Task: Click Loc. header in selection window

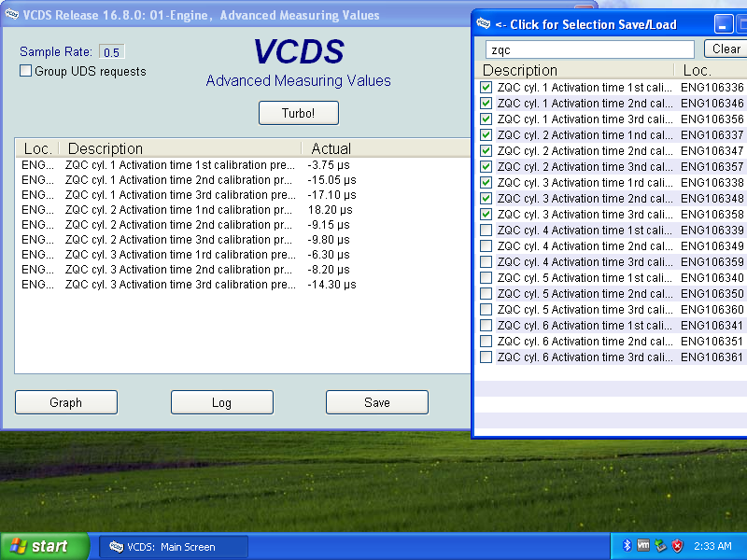Action: (x=711, y=71)
